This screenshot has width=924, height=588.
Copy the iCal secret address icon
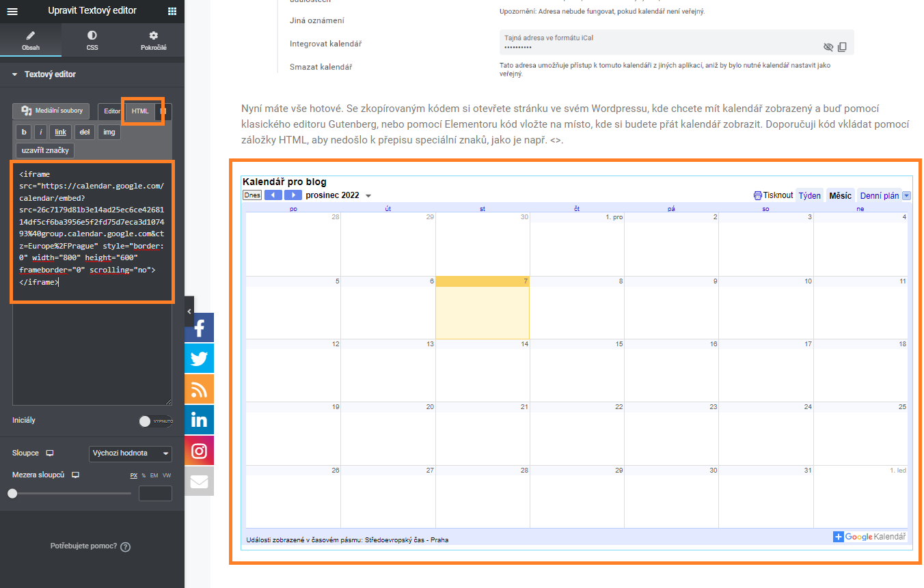pos(842,47)
